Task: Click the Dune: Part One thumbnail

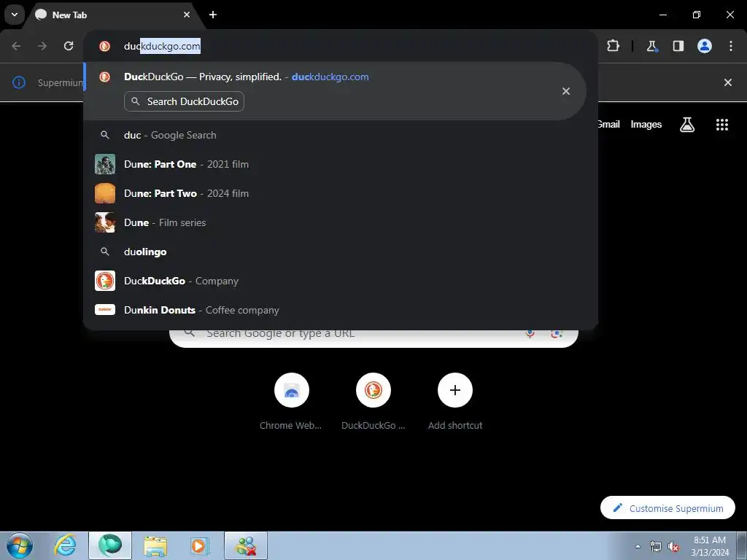Action: point(105,164)
